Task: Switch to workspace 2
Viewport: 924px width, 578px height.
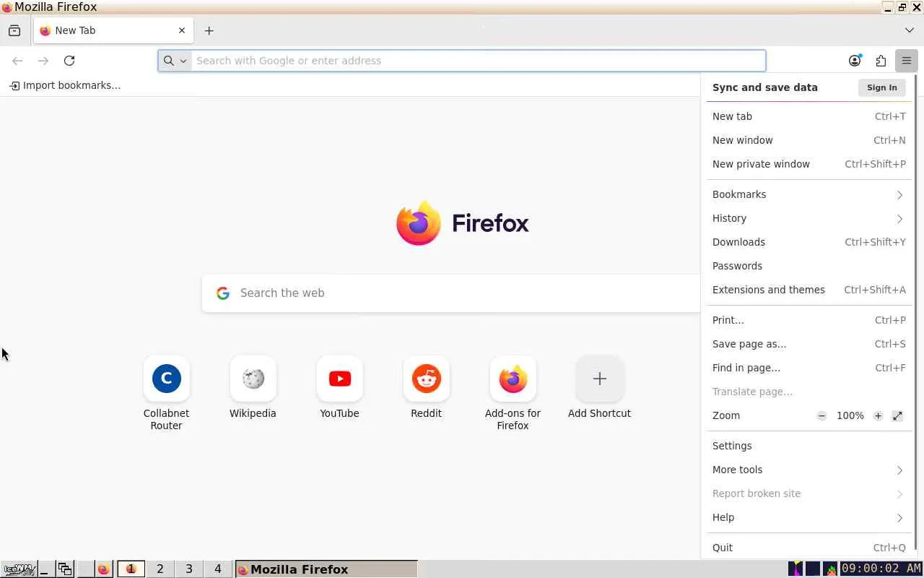Action: click(160, 569)
